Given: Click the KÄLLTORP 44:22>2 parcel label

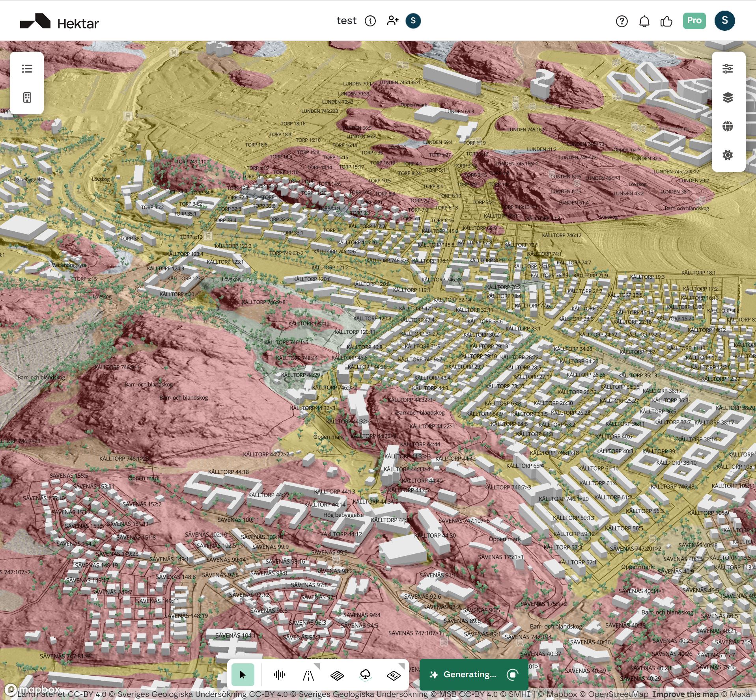Looking at the screenshot, I should (266, 454).
